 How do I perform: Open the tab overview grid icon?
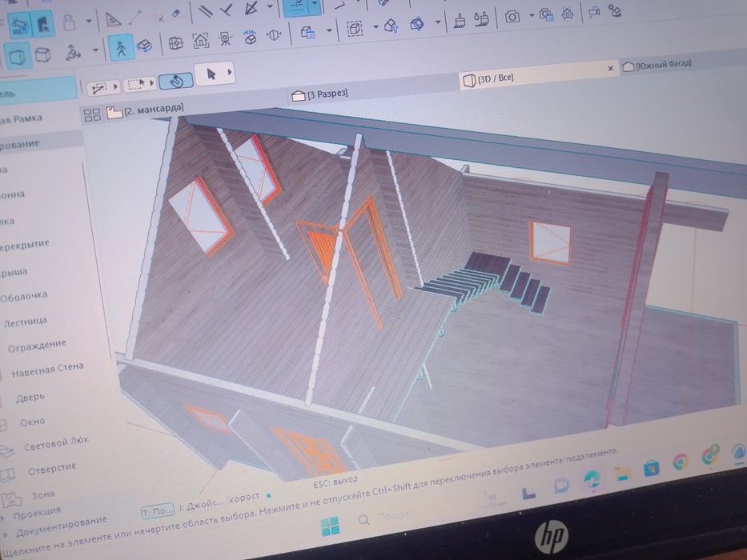coord(92,114)
